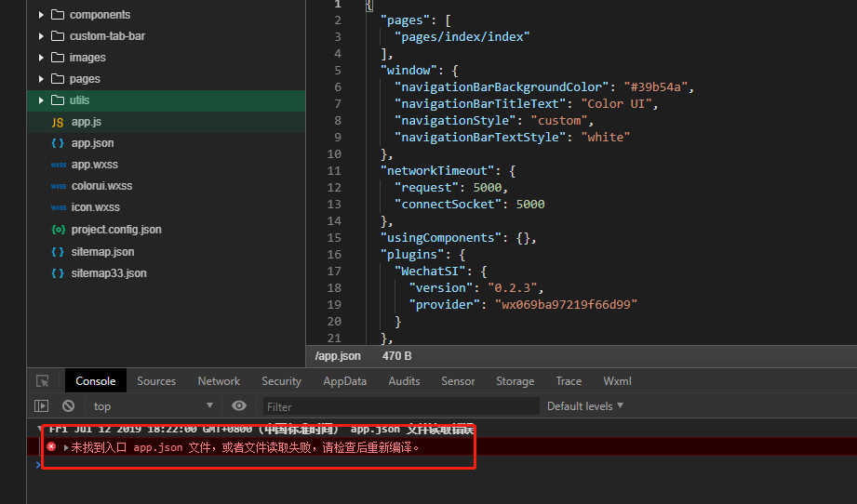Image resolution: width=857 pixels, height=504 pixels.
Task: Switch to the Trace tab
Action: click(x=569, y=380)
